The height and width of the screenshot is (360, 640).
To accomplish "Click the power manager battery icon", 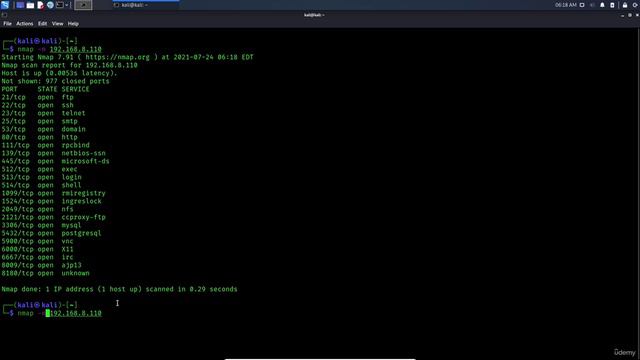I will [612, 5].
